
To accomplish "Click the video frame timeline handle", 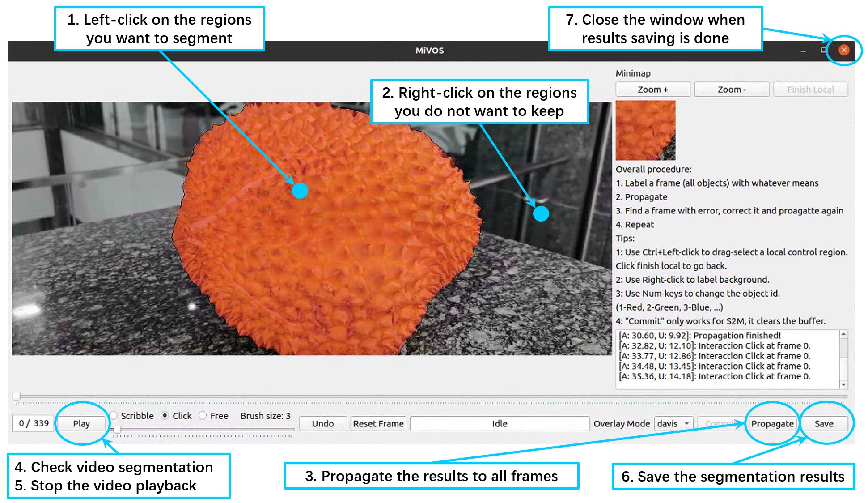I will pyautogui.click(x=17, y=396).
